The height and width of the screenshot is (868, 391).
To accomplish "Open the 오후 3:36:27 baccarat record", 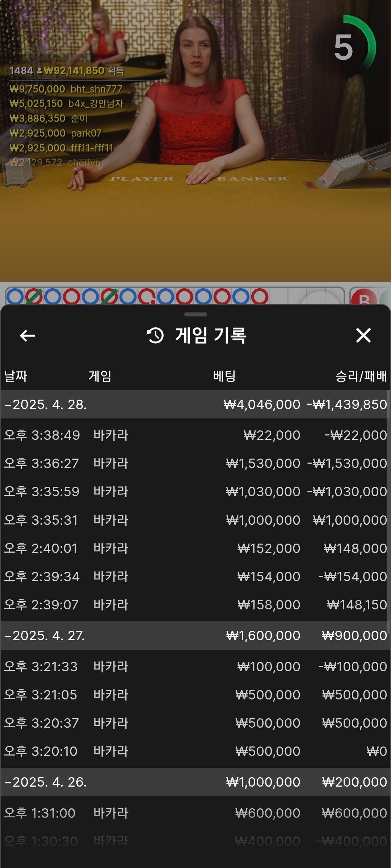I will pyautogui.click(x=195, y=463).
